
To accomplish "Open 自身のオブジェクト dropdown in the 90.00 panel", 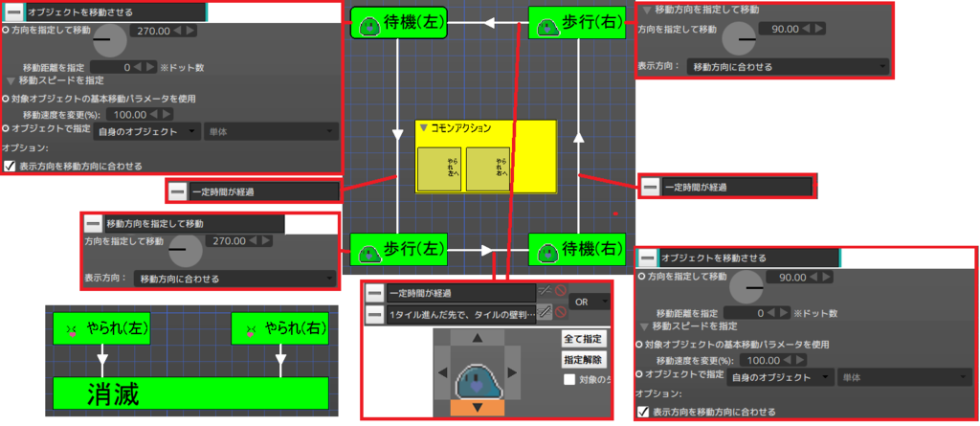I will pos(781,377).
